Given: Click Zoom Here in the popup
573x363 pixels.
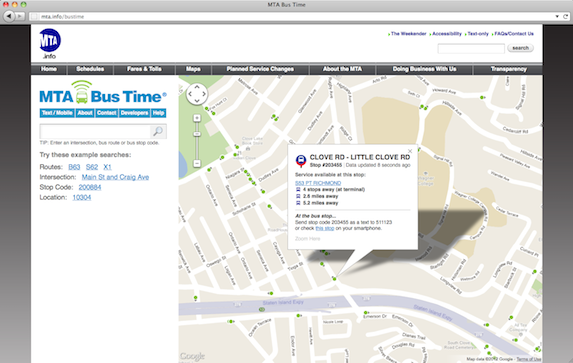Looking at the screenshot, I should point(307,239).
